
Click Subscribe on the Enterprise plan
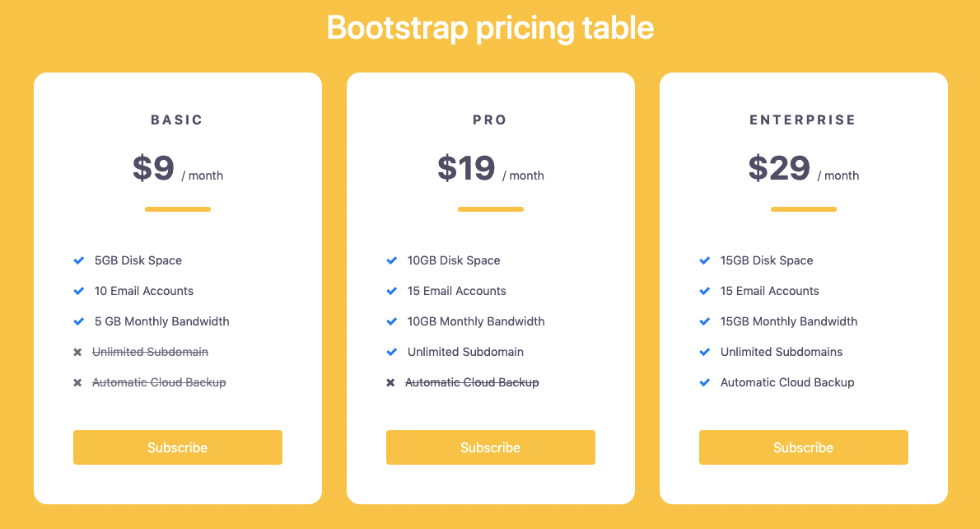tap(803, 447)
